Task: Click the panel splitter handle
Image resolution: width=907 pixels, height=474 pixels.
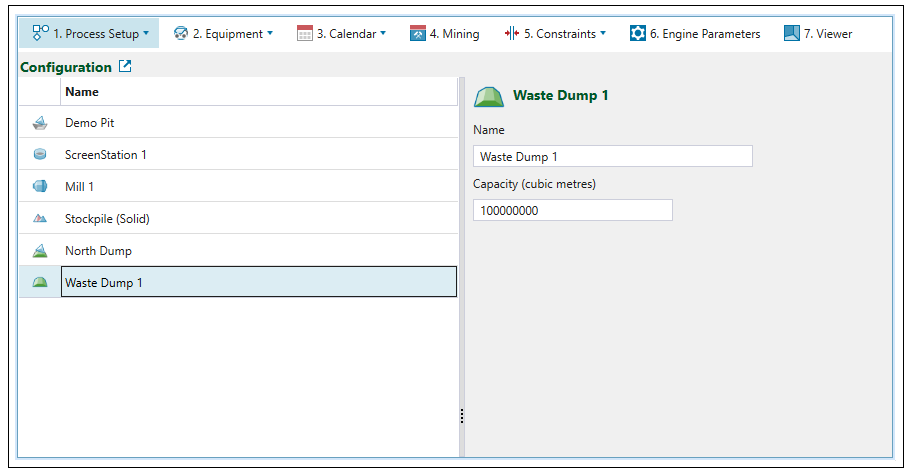Action: 461,416
